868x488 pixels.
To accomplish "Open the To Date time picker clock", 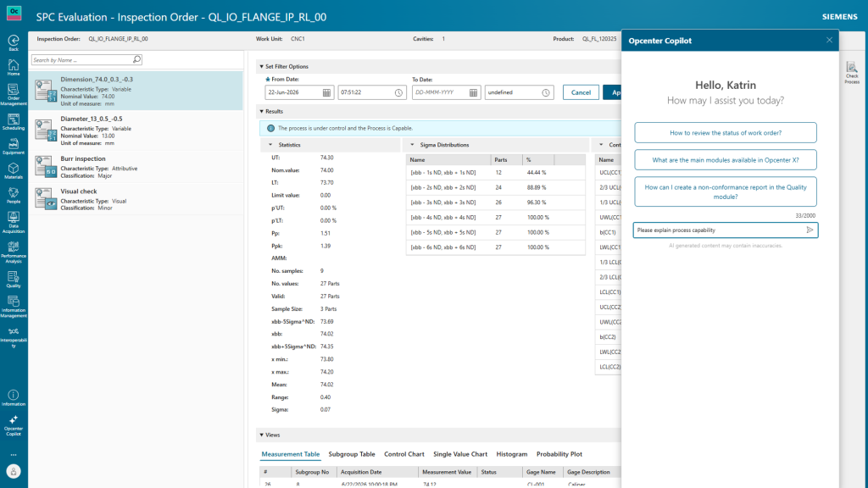I will [x=546, y=92].
